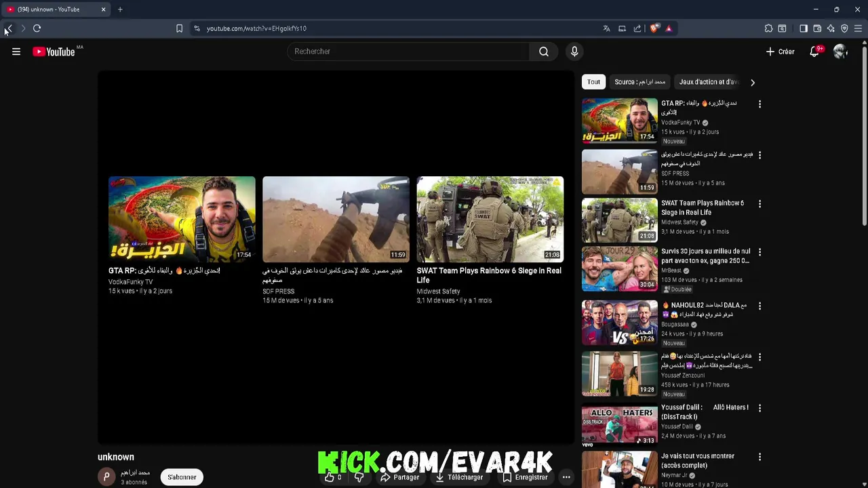The height and width of the screenshot is (488, 868).
Task: Open a new browser tab with plus
Action: tap(120, 9)
